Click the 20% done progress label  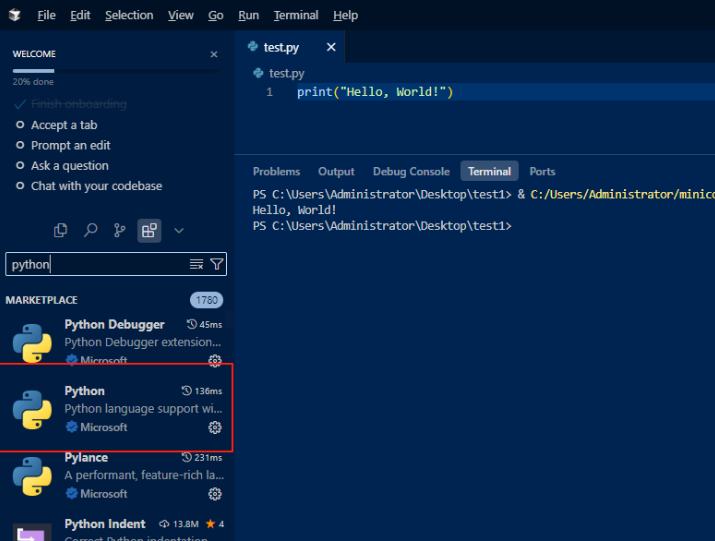click(x=33, y=82)
